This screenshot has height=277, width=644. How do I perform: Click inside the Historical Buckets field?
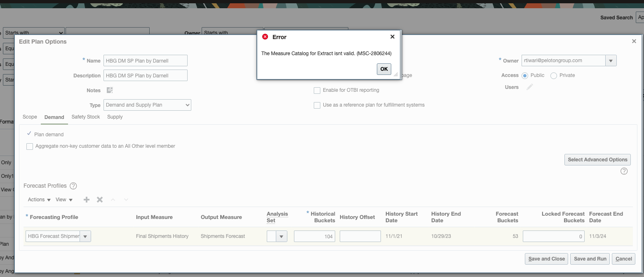pos(314,236)
